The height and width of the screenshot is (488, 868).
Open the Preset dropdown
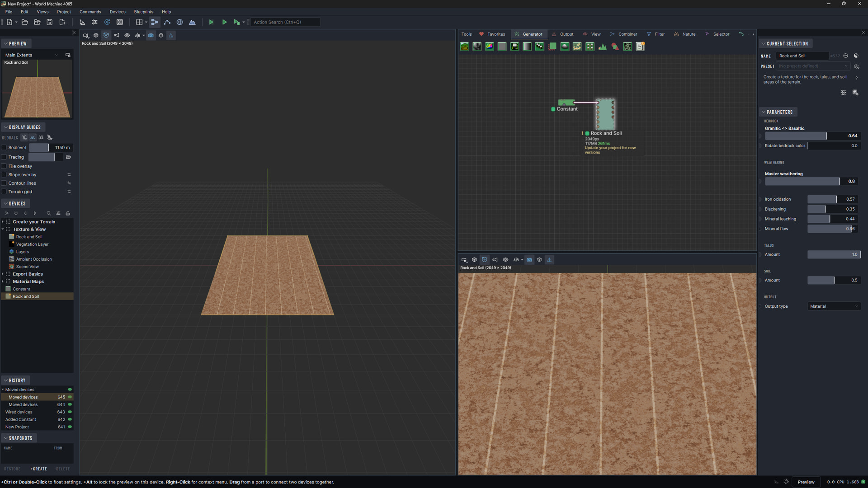(x=813, y=66)
